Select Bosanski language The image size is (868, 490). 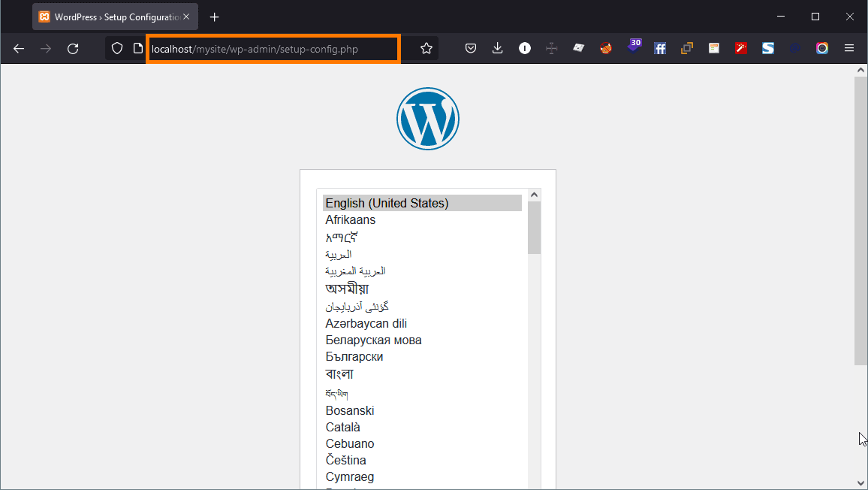click(x=423, y=411)
